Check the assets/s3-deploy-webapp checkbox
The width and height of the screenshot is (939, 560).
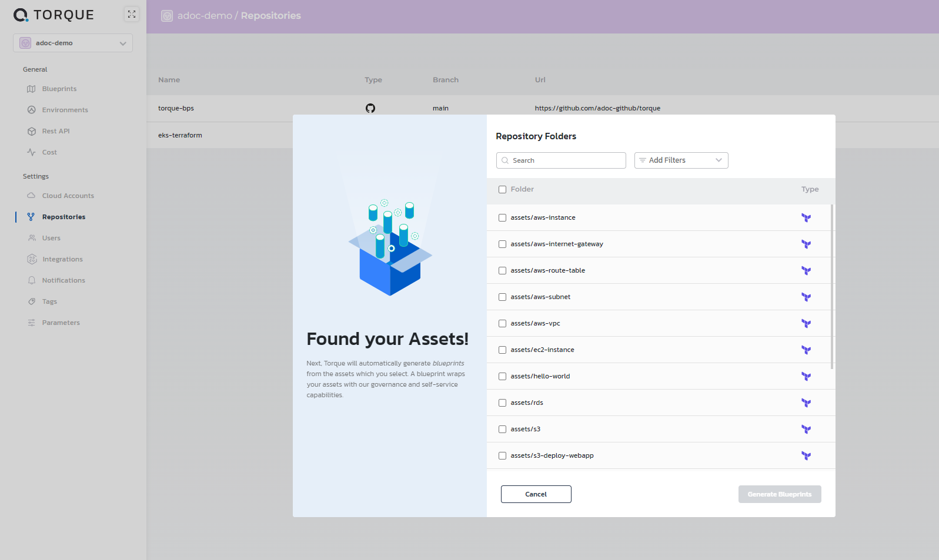[502, 455]
